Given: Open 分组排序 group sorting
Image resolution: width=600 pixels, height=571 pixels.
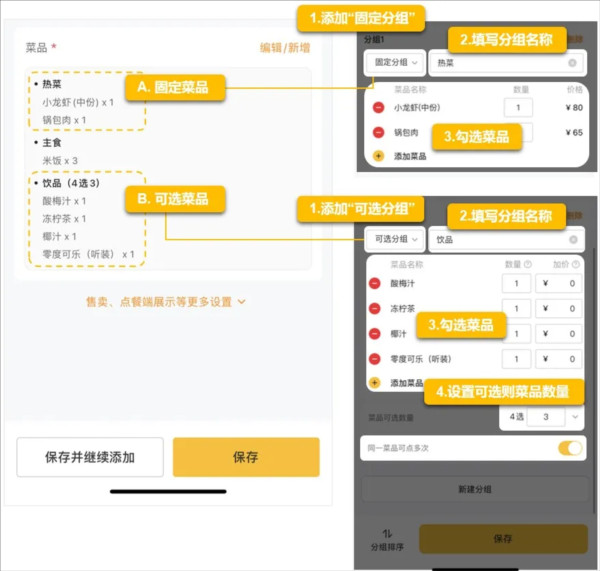Looking at the screenshot, I should (387, 540).
